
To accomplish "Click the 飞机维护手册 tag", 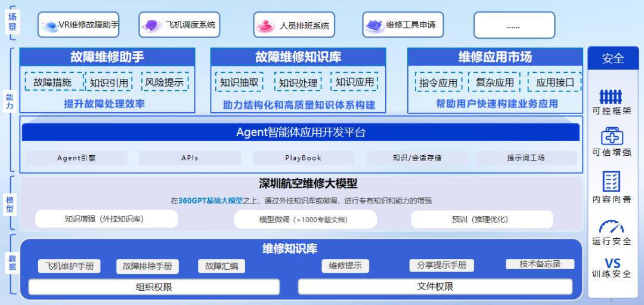I will (x=69, y=266).
